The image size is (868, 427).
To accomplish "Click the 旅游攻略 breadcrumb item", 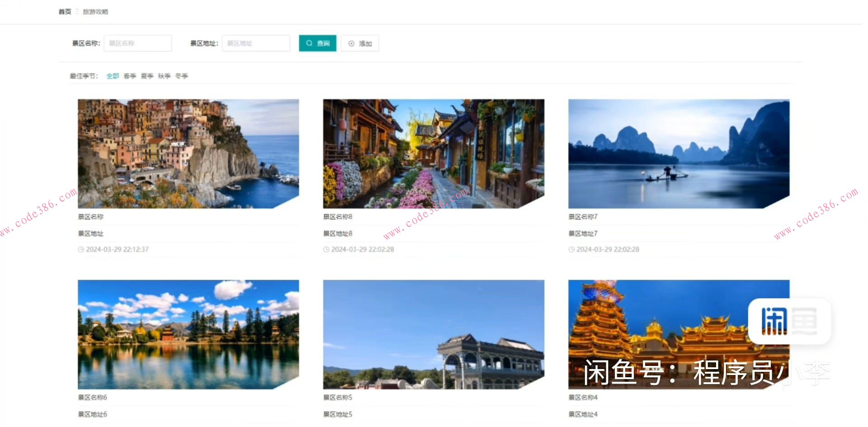I will click(x=95, y=12).
